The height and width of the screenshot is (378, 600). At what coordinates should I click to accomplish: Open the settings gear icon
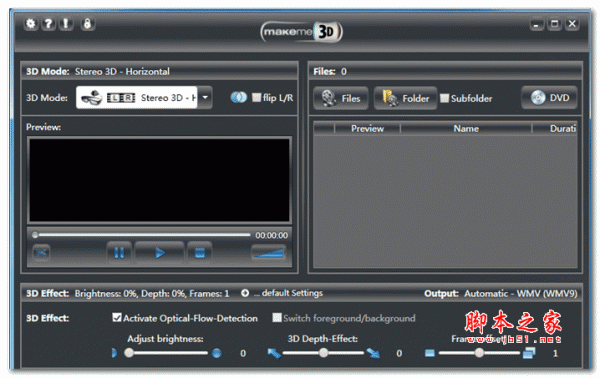click(x=31, y=24)
